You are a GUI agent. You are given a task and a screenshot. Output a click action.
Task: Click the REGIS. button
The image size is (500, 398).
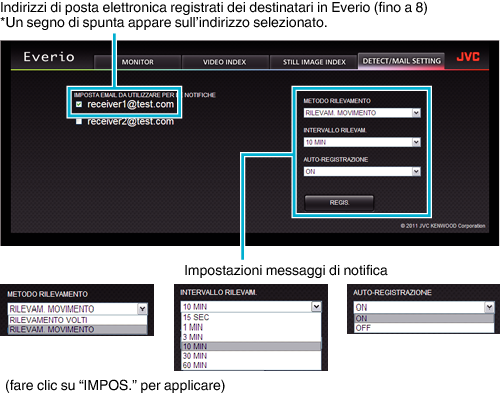tap(339, 203)
